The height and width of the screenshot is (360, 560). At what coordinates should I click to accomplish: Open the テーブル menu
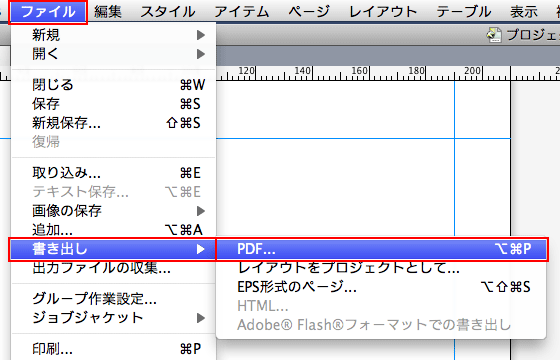coord(464,12)
